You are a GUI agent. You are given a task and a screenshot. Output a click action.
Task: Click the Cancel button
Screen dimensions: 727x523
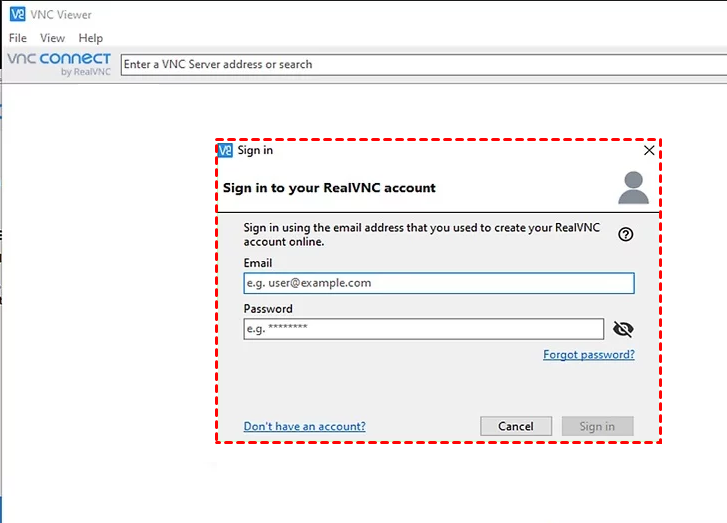coord(516,426)
